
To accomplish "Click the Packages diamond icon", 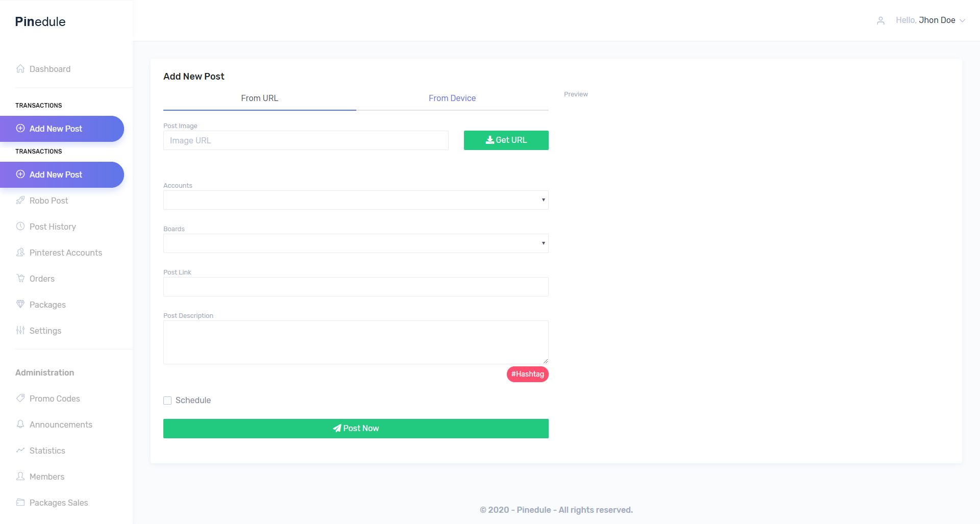I will tap(20, 304).
